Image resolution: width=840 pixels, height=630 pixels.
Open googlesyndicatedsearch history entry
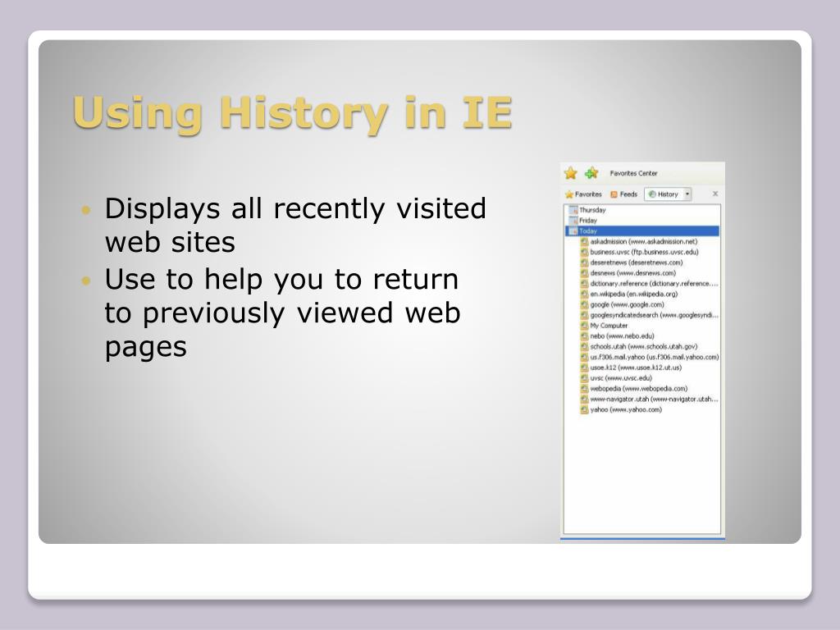(650, 315)
